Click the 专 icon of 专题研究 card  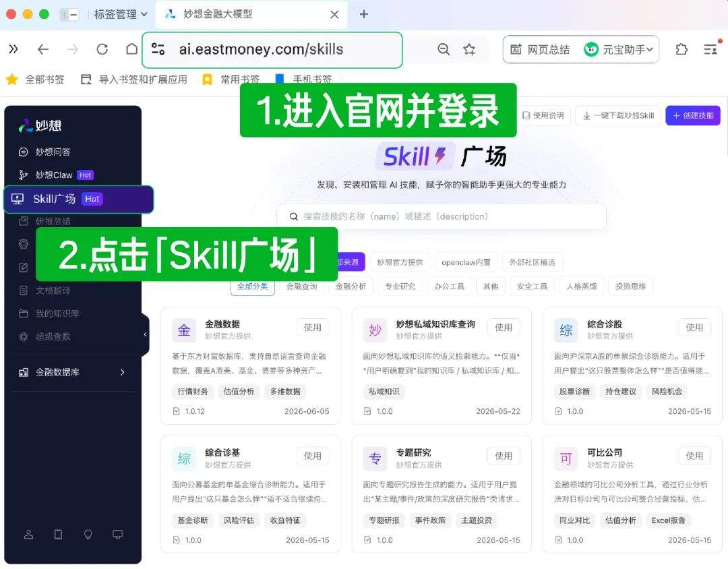click(x=375, y=459)
